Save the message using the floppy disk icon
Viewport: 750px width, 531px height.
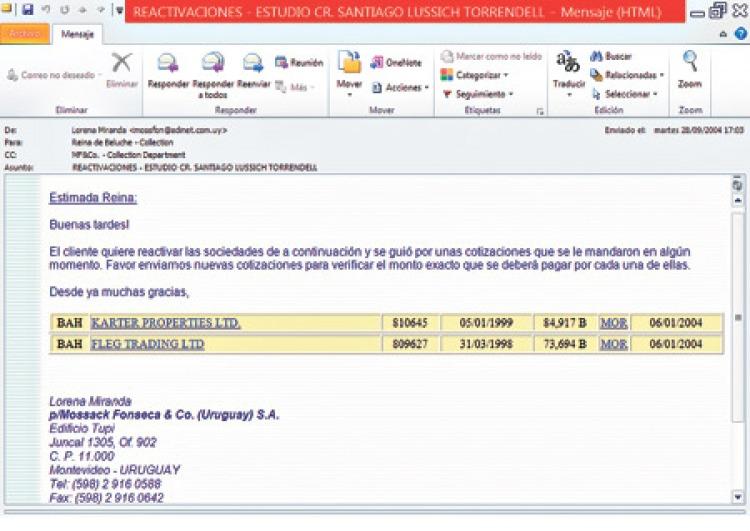(x=27, y=10)
